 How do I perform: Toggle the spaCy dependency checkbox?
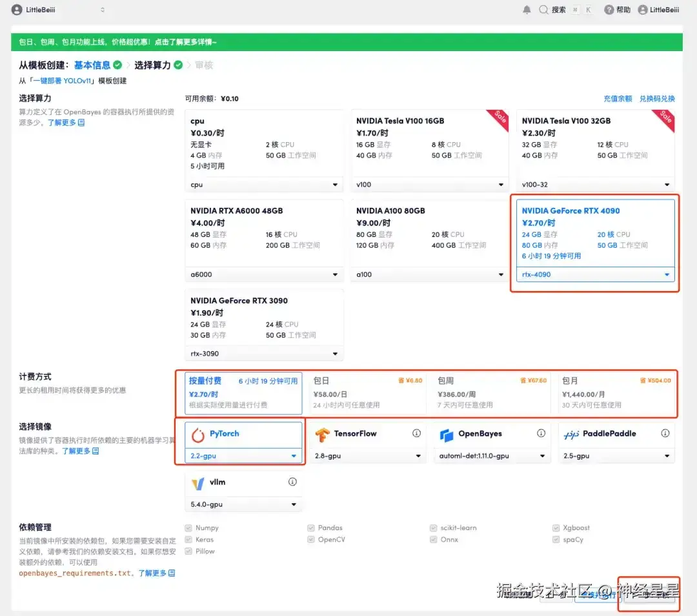point(556,540)
